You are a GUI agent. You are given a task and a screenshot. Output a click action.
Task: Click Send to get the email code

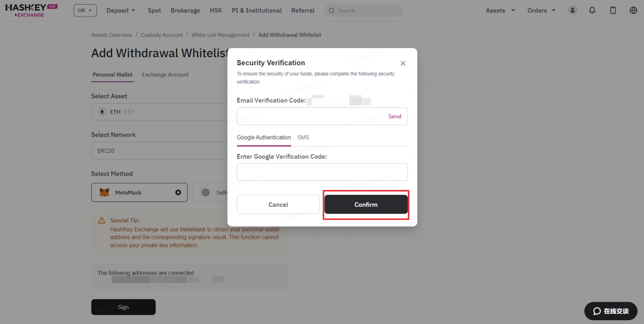click(394, 116)
